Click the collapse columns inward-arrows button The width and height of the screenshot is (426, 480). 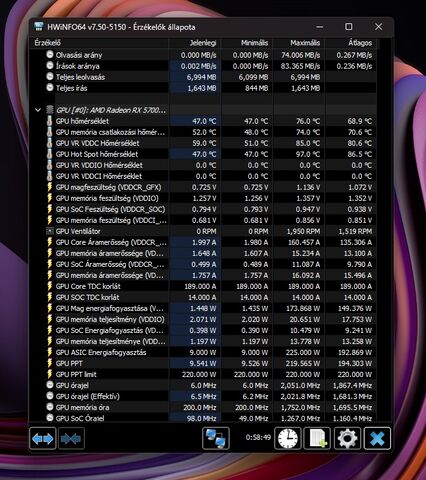tap(71, 439)
